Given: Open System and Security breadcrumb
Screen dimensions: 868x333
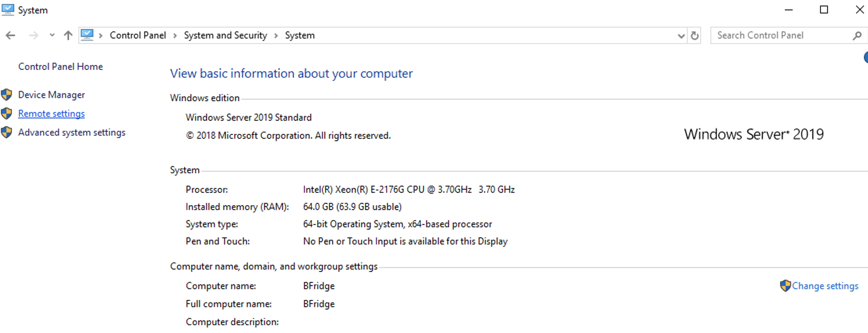Looking at the screenshot, I should coord(226,35).
